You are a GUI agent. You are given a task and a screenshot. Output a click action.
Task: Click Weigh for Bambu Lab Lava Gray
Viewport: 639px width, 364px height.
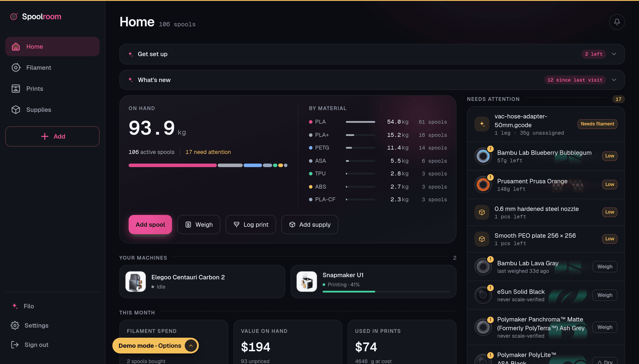click(605, 266)
